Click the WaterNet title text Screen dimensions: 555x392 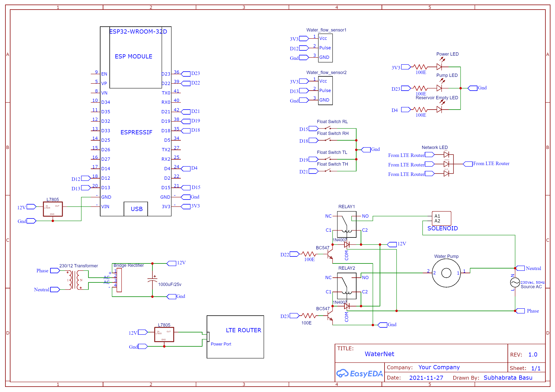(x=379, y=354)
